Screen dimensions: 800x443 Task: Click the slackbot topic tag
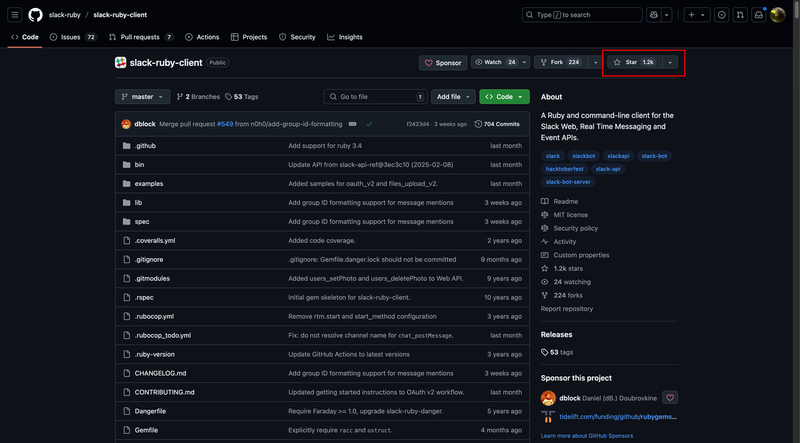click(584, 156)
